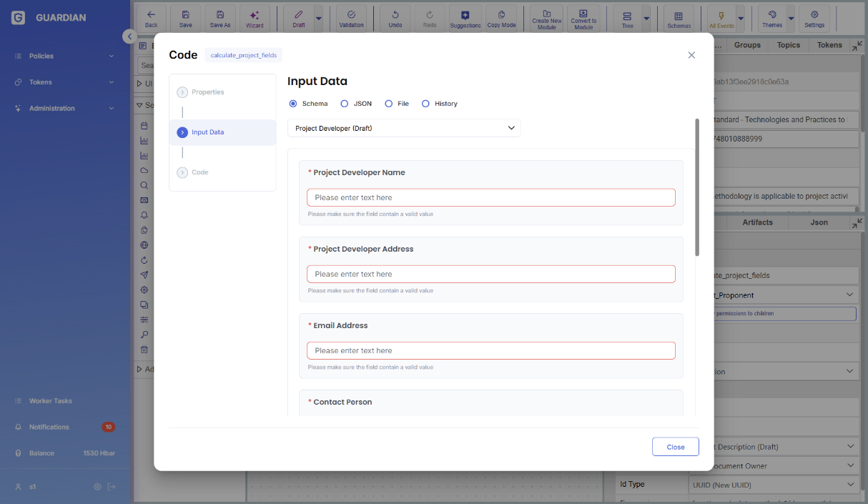Select the JSON radio button
Screen dimensions: 868x504
(x=345, y=104)
